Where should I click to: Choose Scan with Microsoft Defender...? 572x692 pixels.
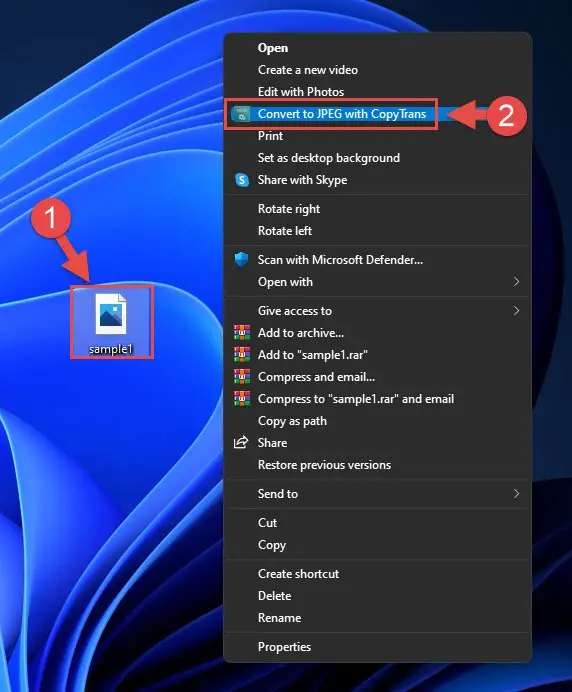377,260
